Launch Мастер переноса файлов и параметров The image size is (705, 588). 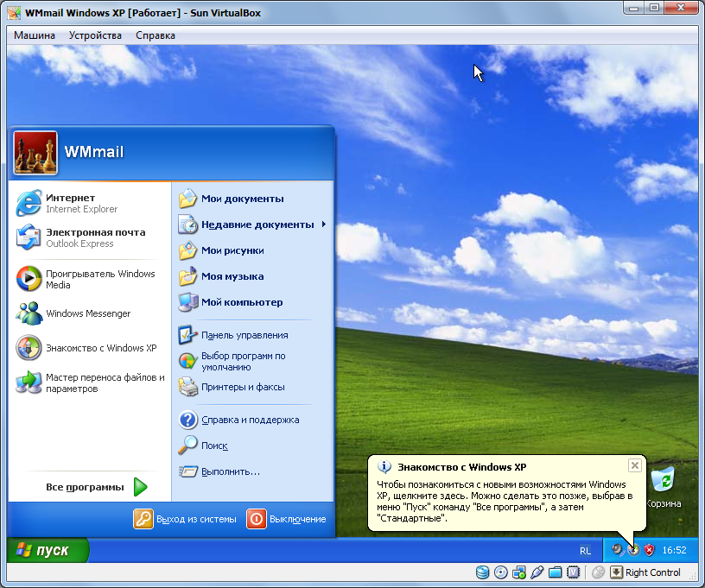pyautogui.click(x=90, y=383)
